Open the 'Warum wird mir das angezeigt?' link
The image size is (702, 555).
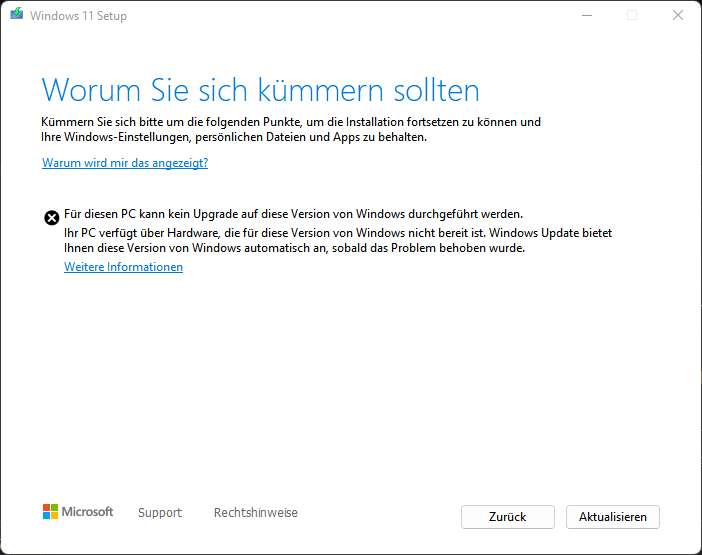click(x=125, y=163)
